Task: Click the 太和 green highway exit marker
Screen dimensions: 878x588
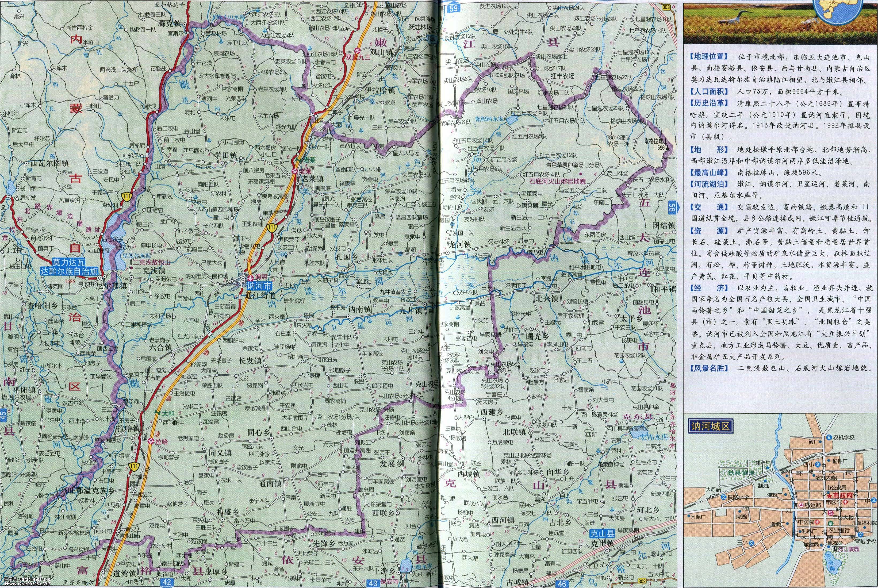Action: [157, 413]
